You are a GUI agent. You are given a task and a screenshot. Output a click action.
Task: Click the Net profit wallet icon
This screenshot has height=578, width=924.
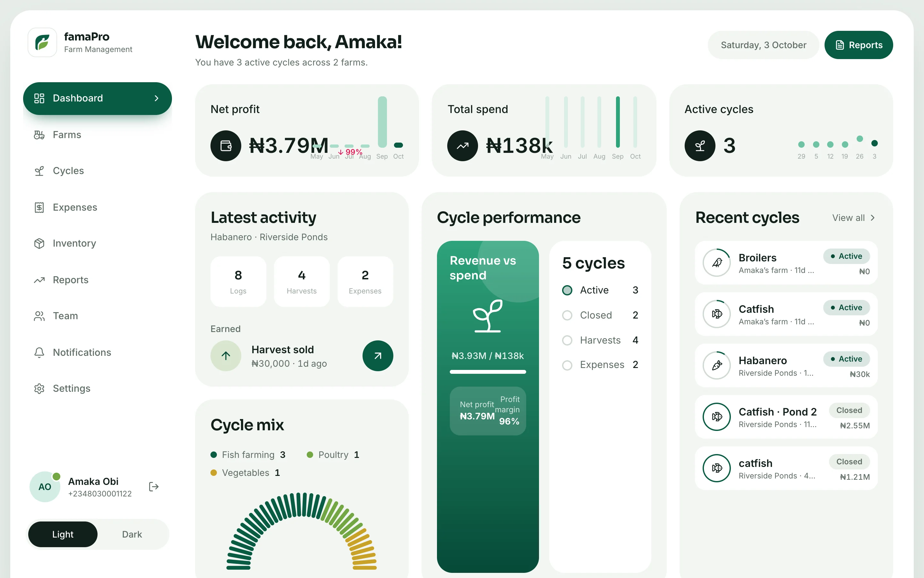click(226, 146)
